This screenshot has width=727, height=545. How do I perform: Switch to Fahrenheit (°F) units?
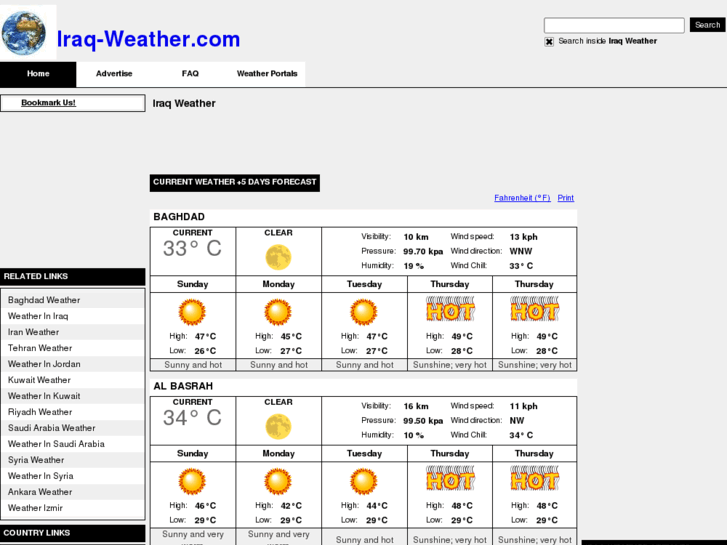(522, 198)
